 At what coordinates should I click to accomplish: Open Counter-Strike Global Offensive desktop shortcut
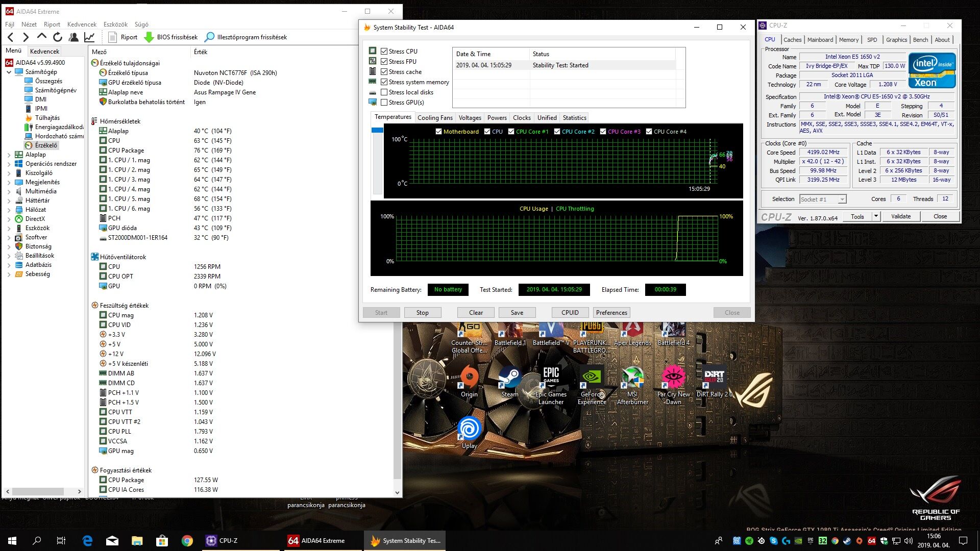click(x=469, y=337)
